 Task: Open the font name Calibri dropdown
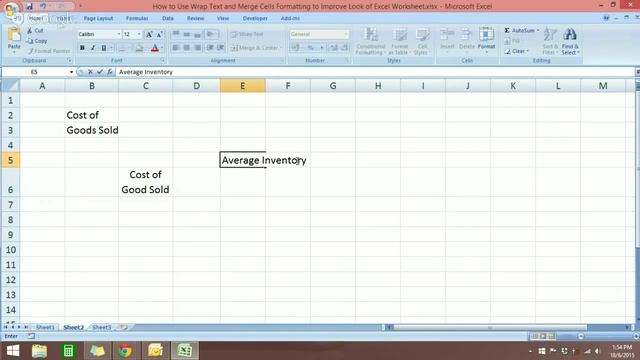(118, 34)
